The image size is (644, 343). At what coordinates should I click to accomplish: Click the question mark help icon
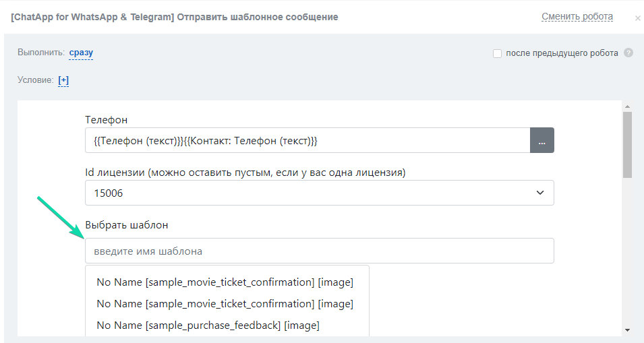pos(628,53)
